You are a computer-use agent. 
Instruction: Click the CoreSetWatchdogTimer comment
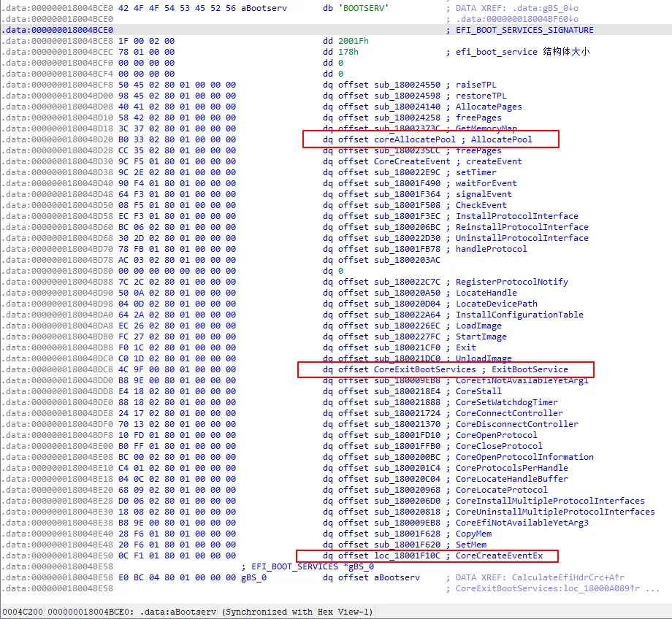[507, 402]
